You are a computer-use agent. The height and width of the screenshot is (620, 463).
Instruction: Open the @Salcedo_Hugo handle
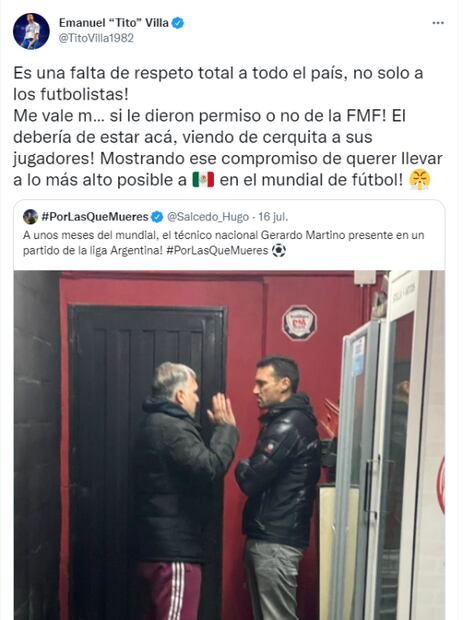[x=208, y=217]
